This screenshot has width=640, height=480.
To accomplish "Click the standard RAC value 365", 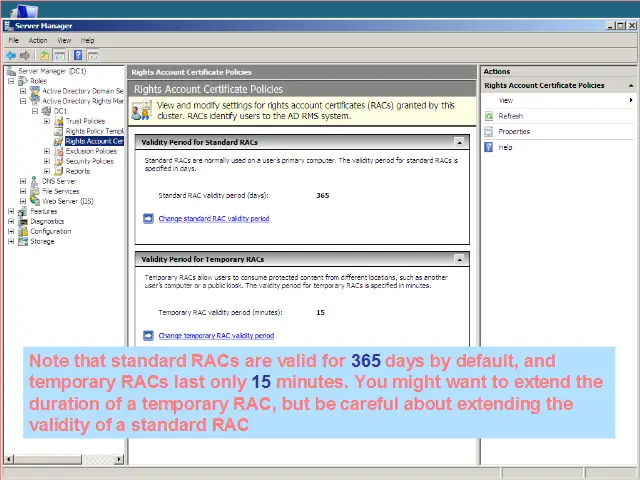I will [322, 196].
